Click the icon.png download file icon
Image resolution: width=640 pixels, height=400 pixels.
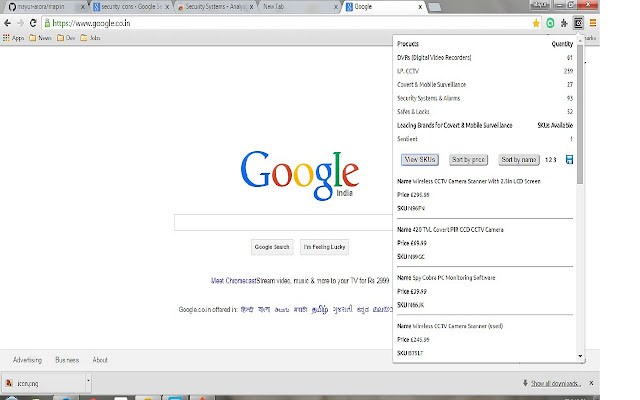pyautogui.click(x=9, y=383)
